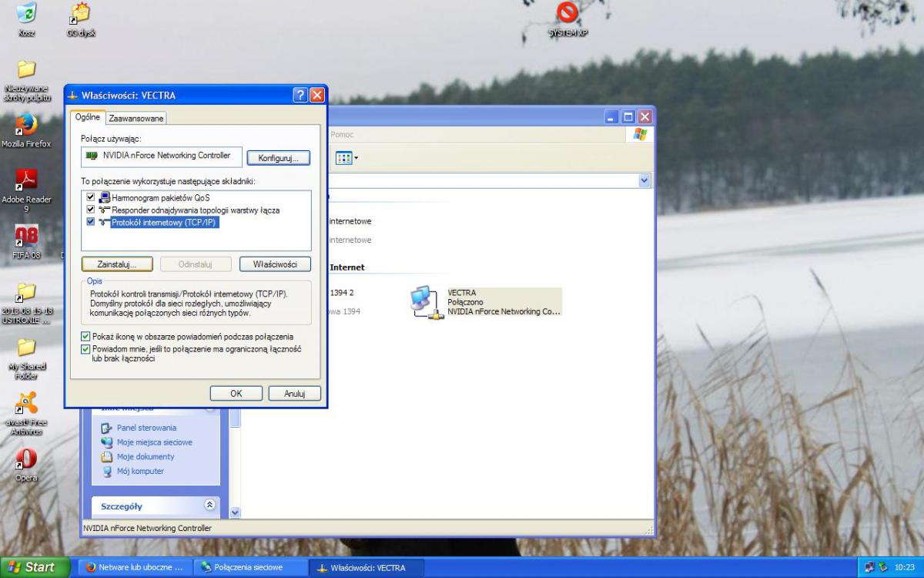Click the Zainstaluj... button
The height and width of the screenshot is (578, 924).
click(x=117, y=264)
